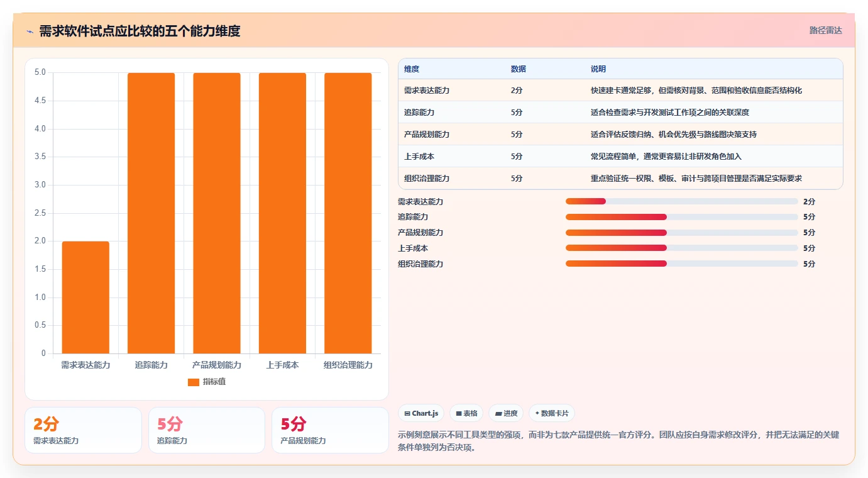Open the 5分 追踪能力 stat card
Image resolution: width=868 pixels, height=478 pixels.
(x=207, y=430)
